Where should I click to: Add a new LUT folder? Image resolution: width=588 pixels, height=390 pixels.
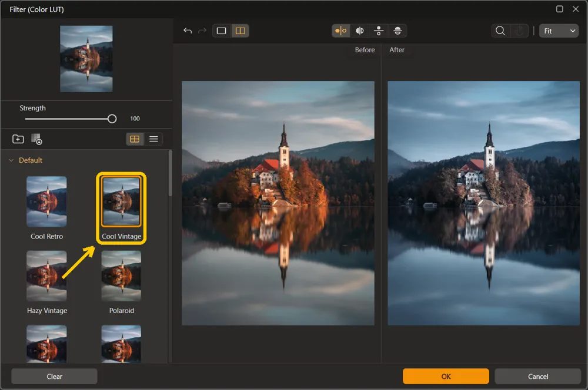18,139
